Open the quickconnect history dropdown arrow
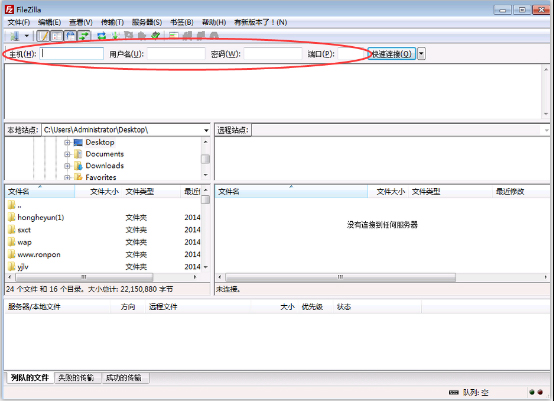 point(421,54)
